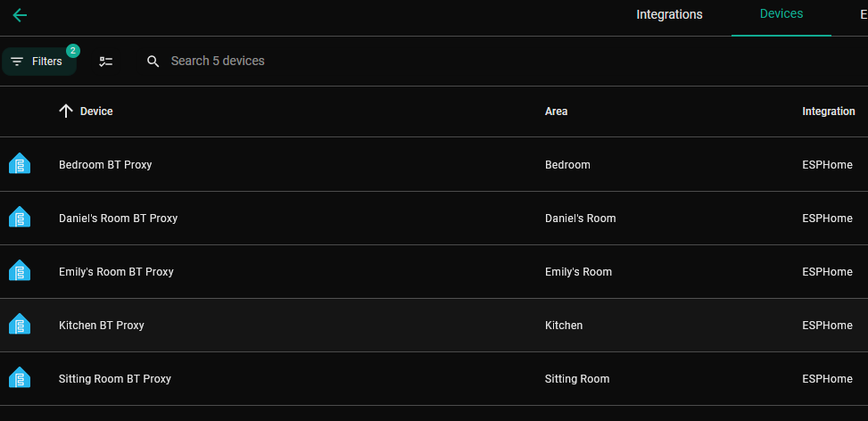This screenshot has width=868, height=421.
Task: Open the Bedroom BT Proxy device
Action: point(105,165)
